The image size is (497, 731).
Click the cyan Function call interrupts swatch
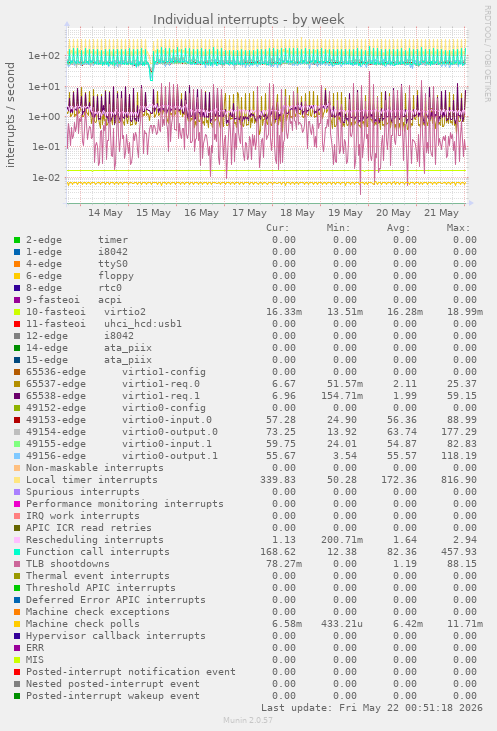17,552
